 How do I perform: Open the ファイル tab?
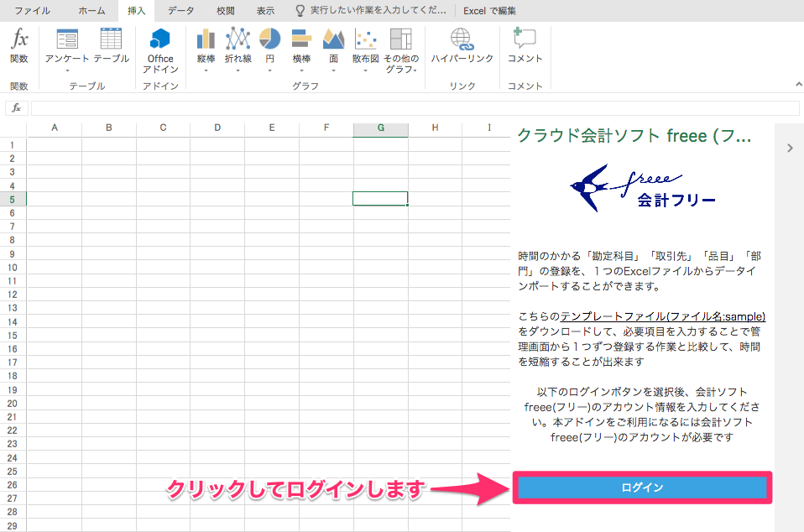32,11
